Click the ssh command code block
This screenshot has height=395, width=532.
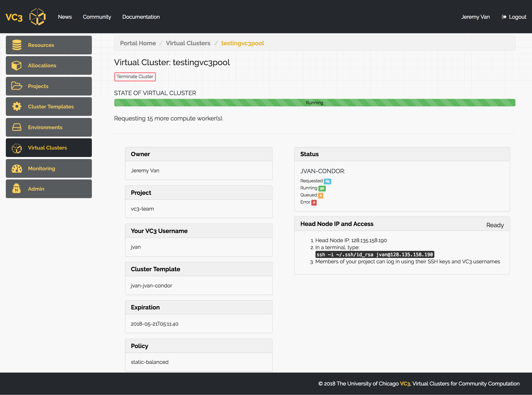pyautogui.click(x=375, y=255)
